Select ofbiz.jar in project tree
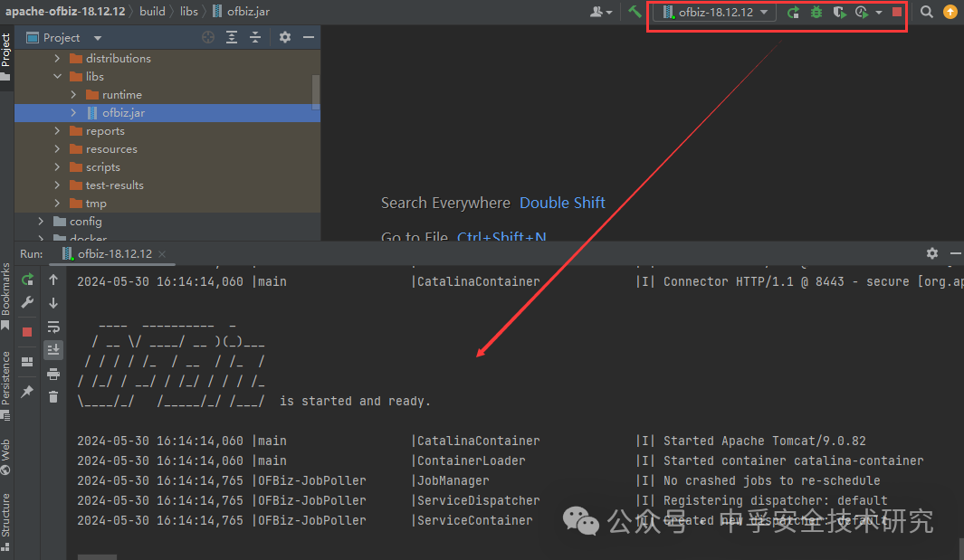The image size is (964, 560). [167, 112]
